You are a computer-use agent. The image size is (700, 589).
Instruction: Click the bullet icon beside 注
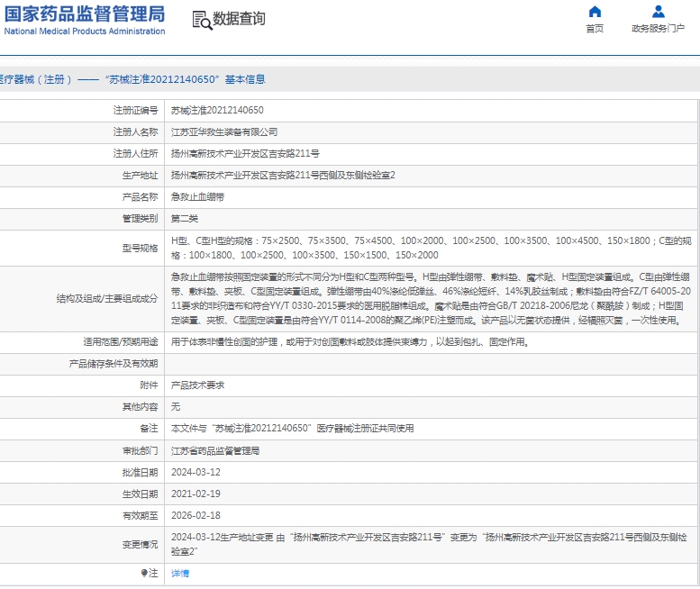point(144,573)
